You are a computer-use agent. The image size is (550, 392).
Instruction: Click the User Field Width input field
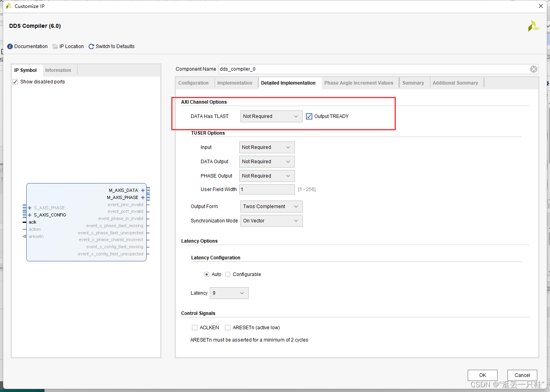(267, 189)
